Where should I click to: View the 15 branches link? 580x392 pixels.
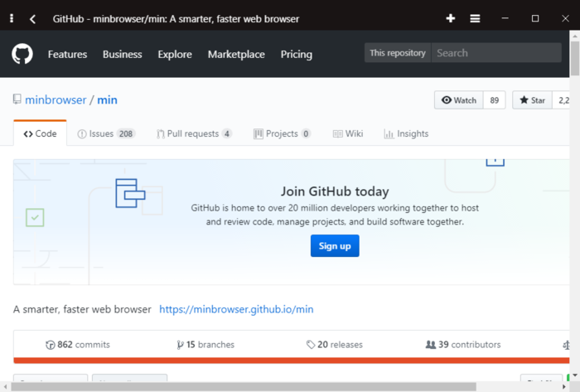point(205,345)
